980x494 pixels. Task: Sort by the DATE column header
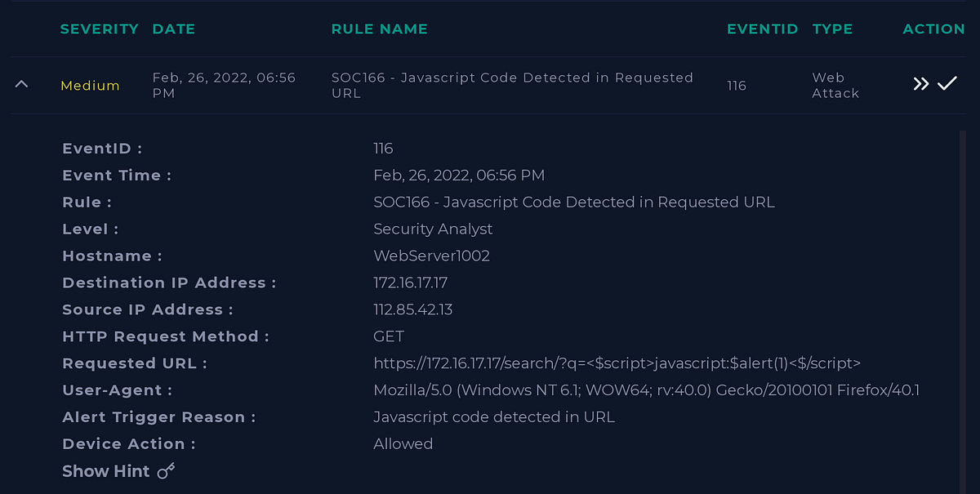coord(173,29)
